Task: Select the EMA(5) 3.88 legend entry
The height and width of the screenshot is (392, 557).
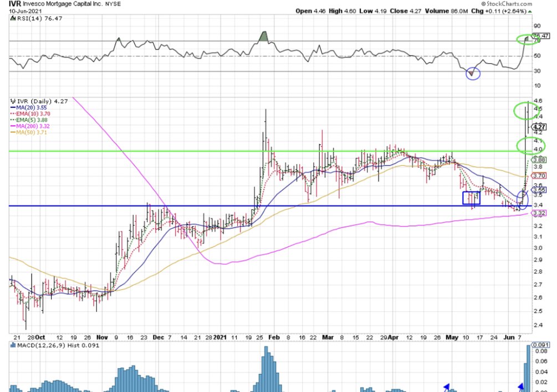Action: [29, 120]
